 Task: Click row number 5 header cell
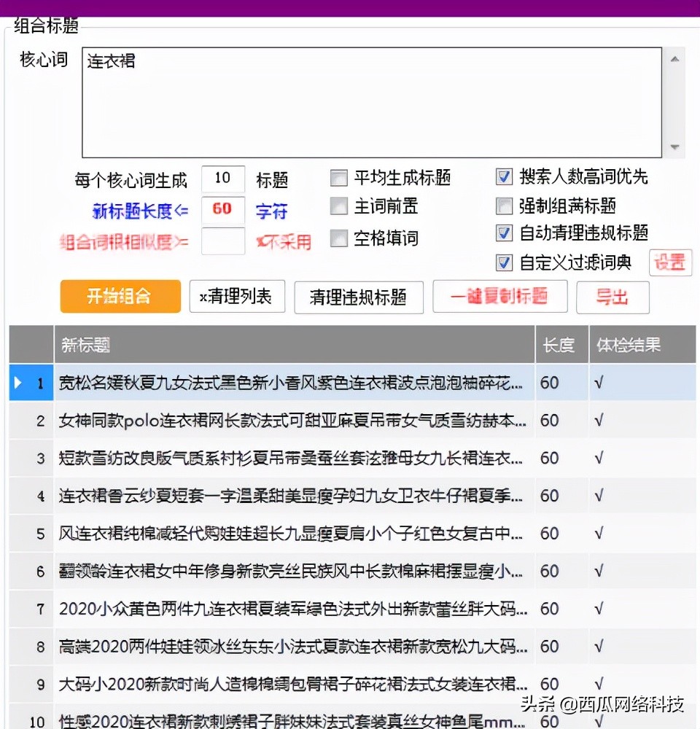[x=31, y=534]
